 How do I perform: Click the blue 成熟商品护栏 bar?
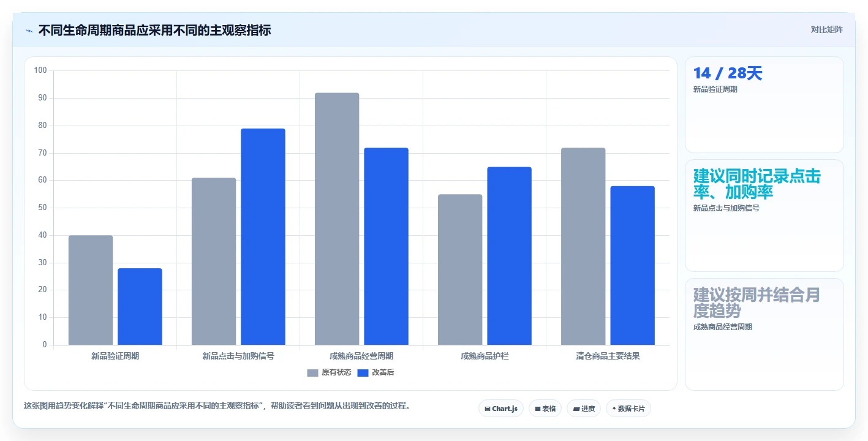(x=509, y=256)
